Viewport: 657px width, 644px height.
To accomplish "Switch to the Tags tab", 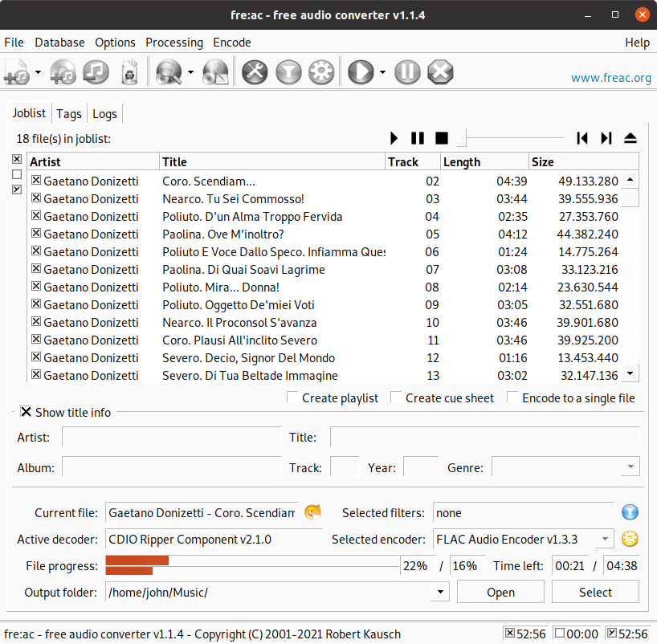I will coord(69,113).
